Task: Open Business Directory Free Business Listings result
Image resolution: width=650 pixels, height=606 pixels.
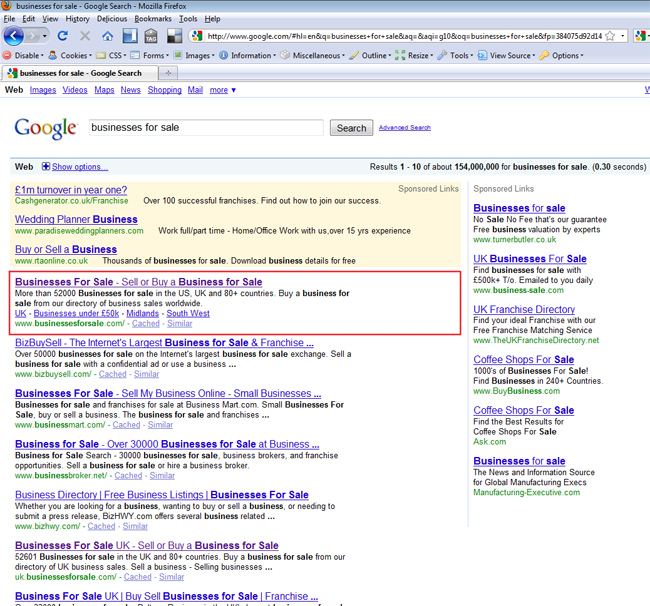Action: click(x=162, y=494)
